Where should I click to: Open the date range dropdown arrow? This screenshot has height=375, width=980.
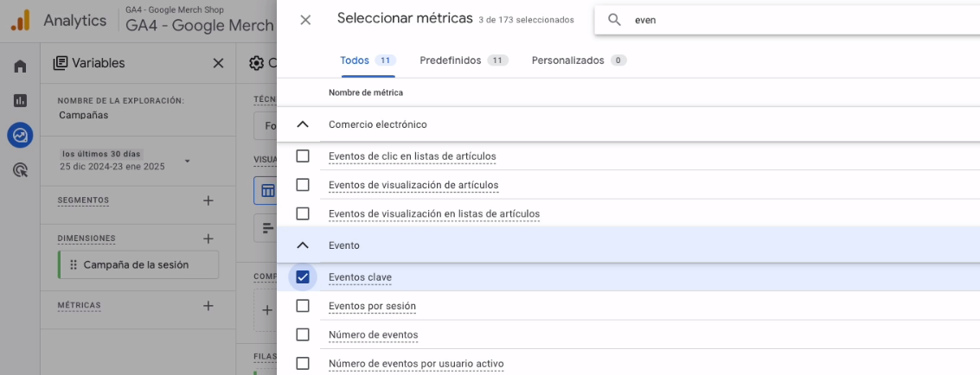click(x=187, y=162)
